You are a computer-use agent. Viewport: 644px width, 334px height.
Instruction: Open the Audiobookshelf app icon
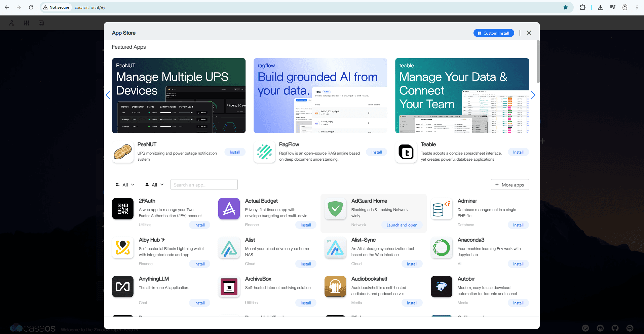pos(335,287)
